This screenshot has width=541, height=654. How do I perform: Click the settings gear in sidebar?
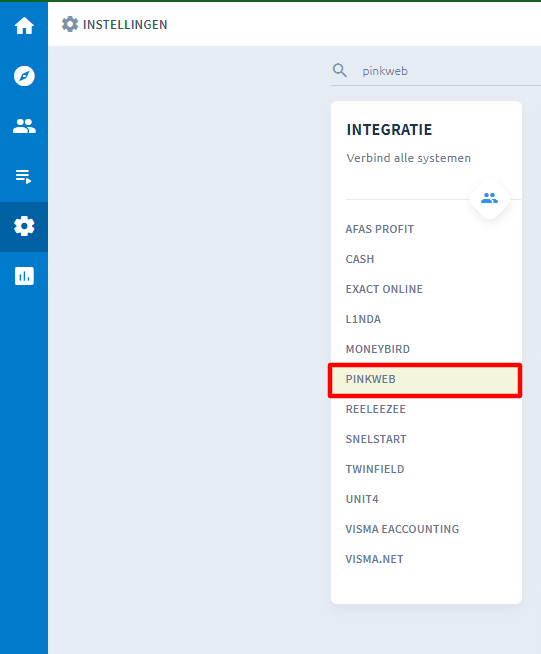(x=24, y=226)
